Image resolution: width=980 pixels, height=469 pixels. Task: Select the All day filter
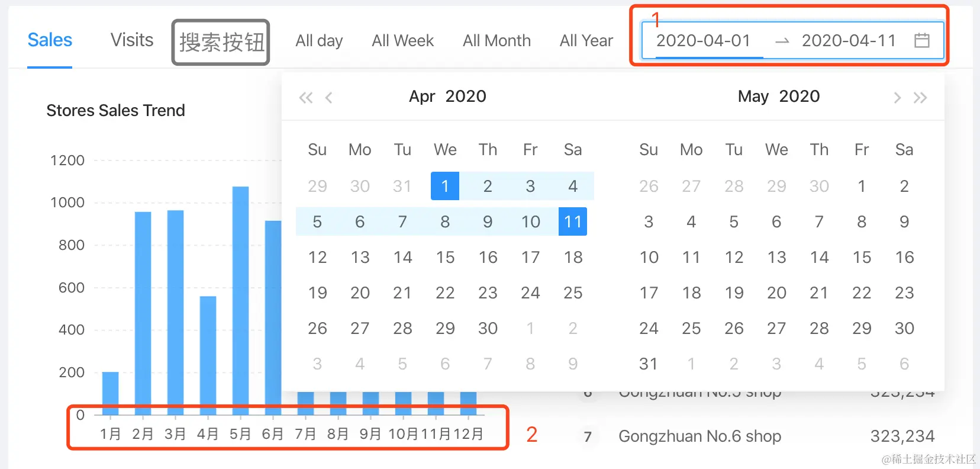pyautogui.click(x=319, y=41)
